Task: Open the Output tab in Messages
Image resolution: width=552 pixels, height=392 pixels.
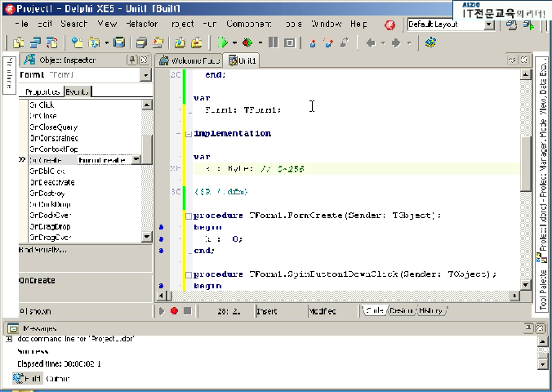Action: (x=58, y=379)
